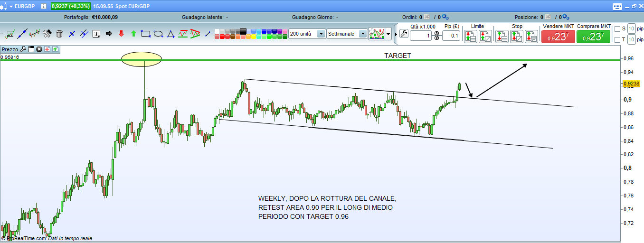Click the first Stop order button
This screenshot has width=644, height=243.
[502, 37]
